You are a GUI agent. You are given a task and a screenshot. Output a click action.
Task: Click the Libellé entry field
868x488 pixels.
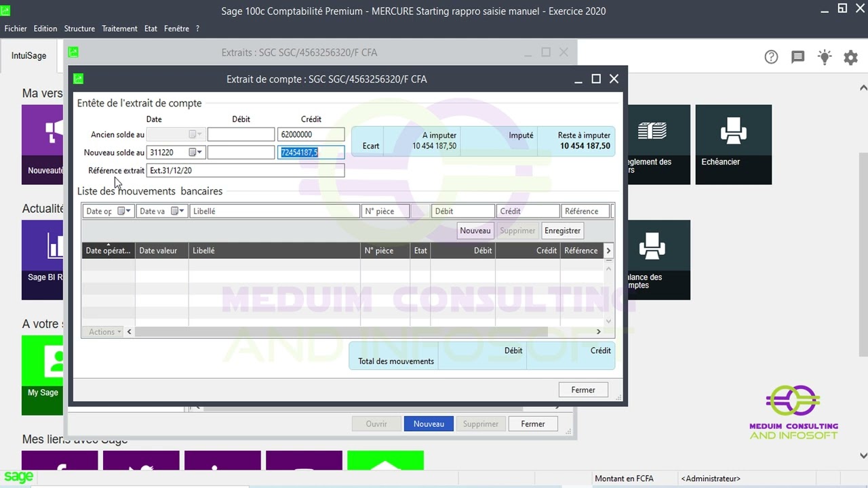[275, 211]
